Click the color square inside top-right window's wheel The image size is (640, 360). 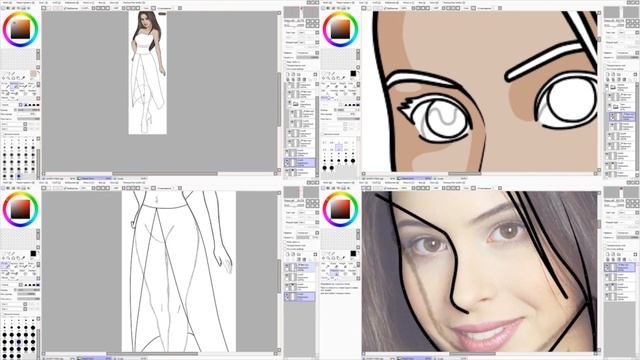[340, 29]
